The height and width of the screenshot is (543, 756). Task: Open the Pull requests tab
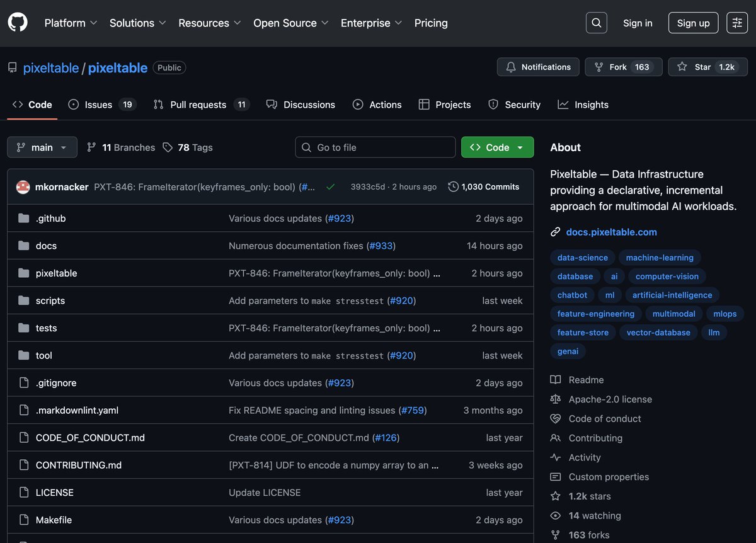point(202,105)
